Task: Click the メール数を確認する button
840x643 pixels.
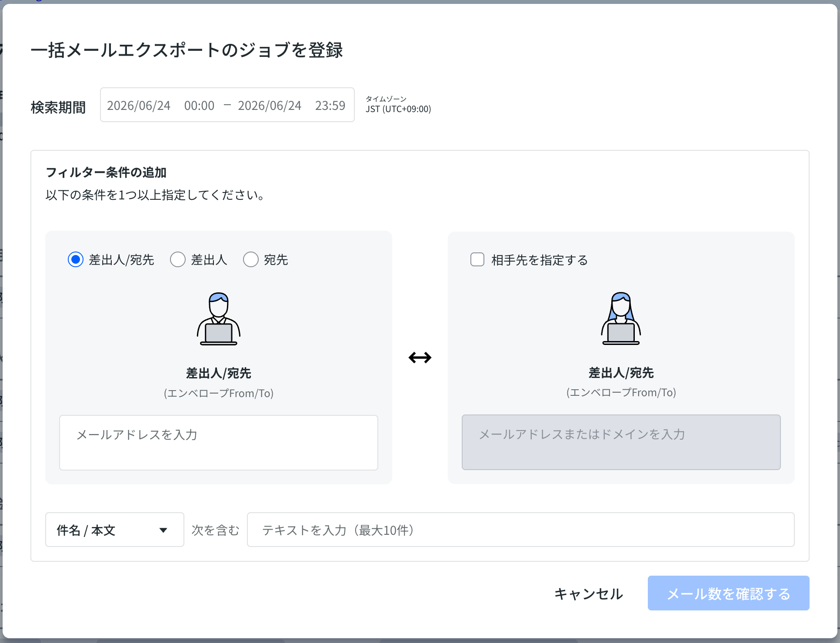Action: tap(728, 593)
